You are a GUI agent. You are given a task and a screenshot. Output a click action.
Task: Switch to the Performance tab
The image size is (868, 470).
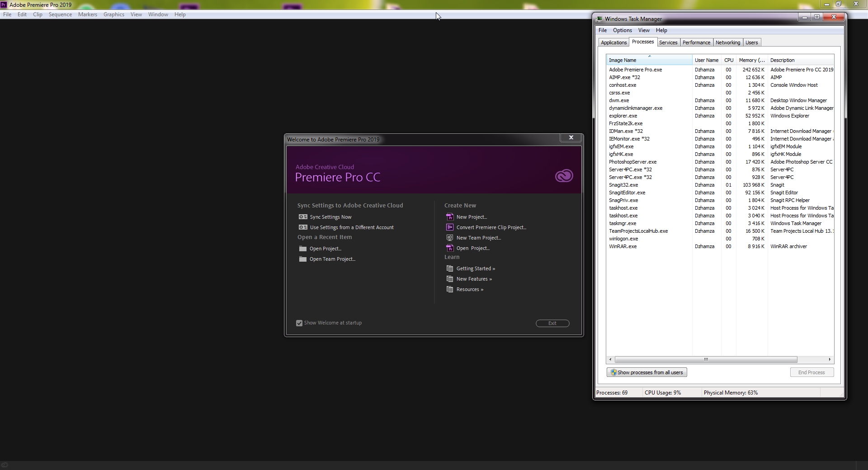click(696, 42)
